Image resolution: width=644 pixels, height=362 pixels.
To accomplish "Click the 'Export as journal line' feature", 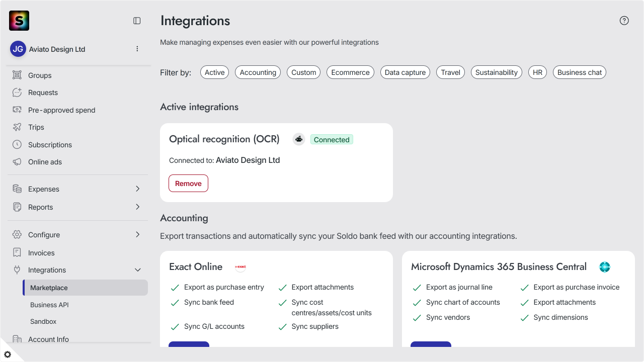I will click(459, 287).
